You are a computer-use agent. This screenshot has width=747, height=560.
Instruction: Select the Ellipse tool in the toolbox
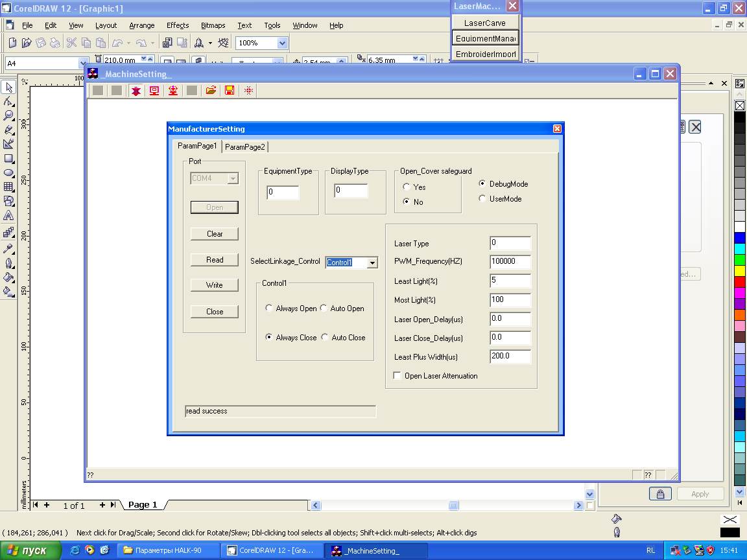8,172
